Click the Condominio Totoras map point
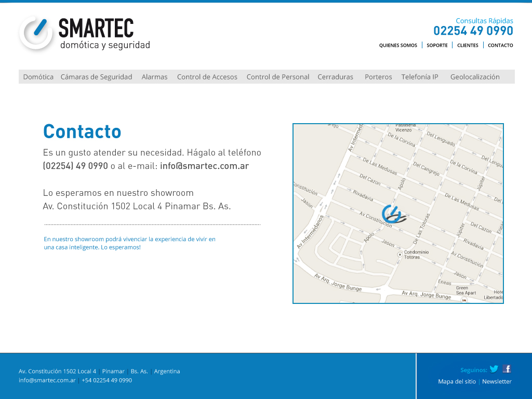 [400, 254]
